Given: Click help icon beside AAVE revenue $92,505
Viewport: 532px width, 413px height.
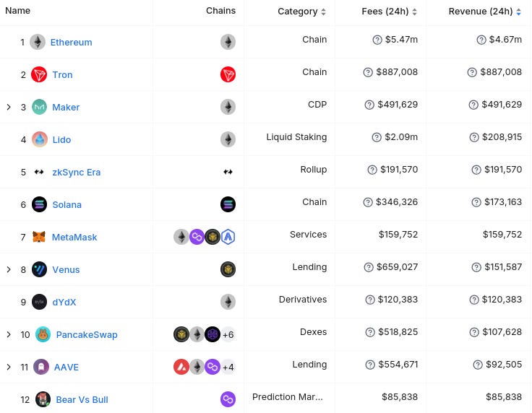Looking at the screenshot, I should click(x=478, y=365).
